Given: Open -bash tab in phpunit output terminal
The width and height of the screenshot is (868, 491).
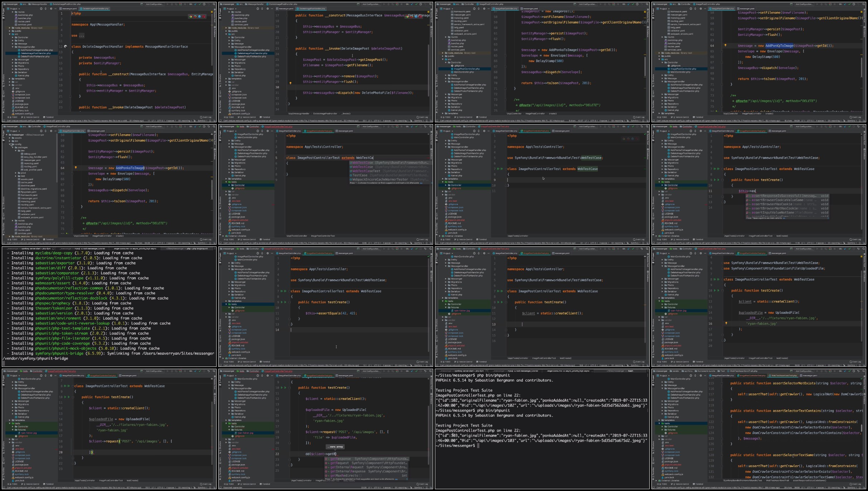Looking at the screenshot, I should pyautogui.click(x=620, y=371).
